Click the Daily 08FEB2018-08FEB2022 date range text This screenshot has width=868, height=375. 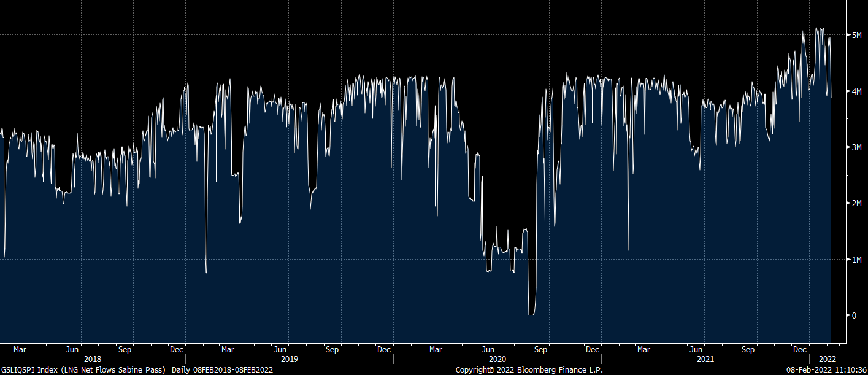click(x=222, y=369)
